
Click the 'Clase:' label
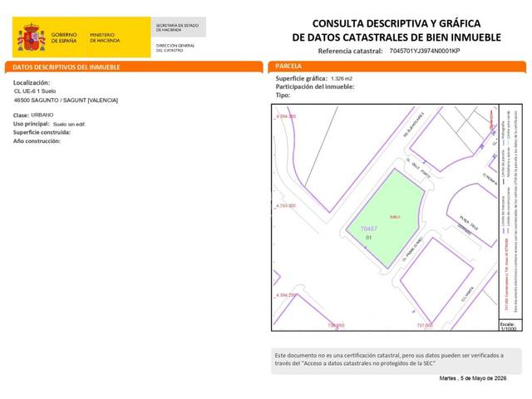click(x=21, y=116)
